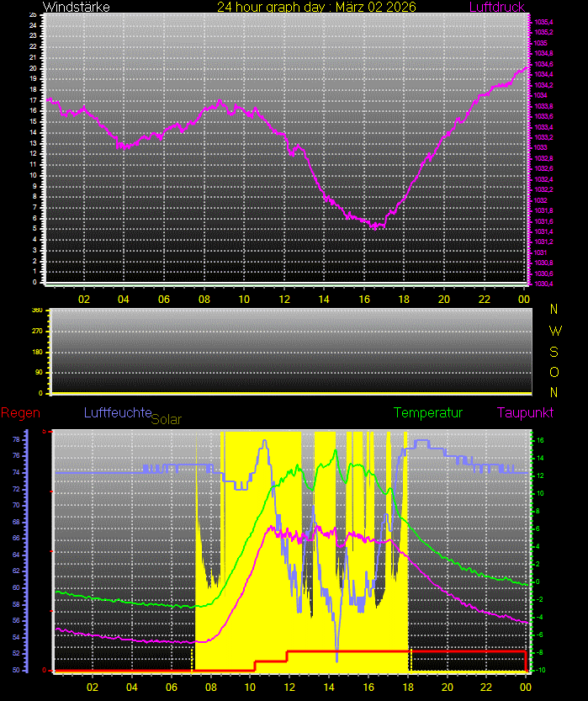Click the green Temperatur legend label

coord(428,413)
